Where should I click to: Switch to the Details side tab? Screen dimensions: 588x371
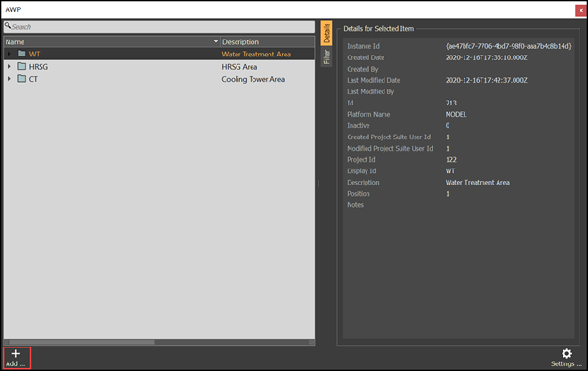pos(326,33)
